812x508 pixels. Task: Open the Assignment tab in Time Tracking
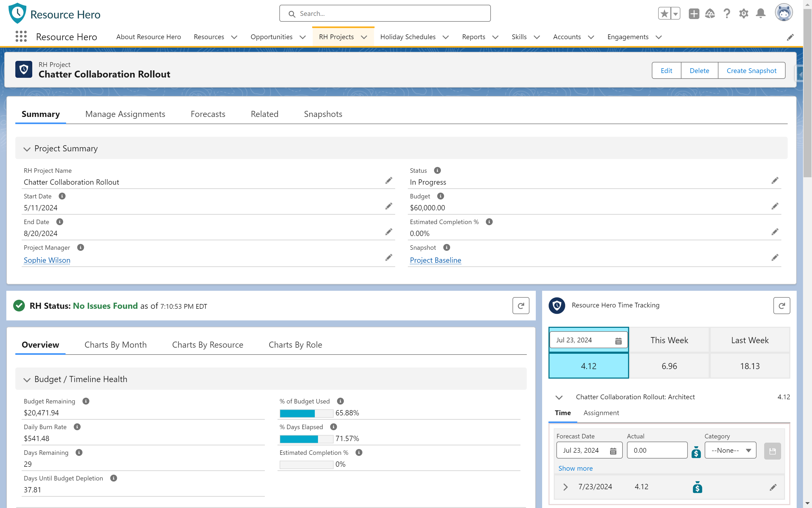pyautogui.click(x=601, y=412)
